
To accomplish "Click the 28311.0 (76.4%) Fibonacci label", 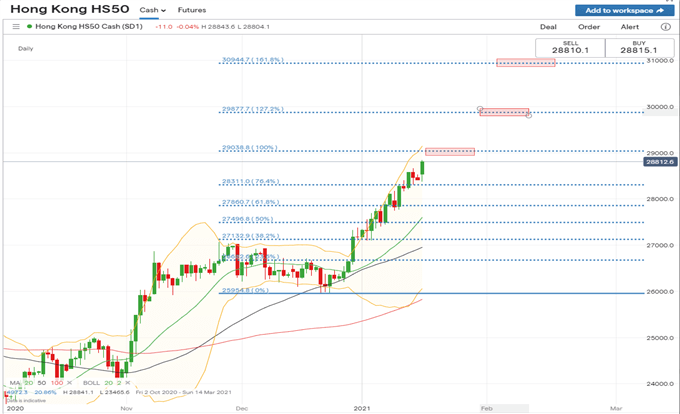I will click(x=251, y=181).
